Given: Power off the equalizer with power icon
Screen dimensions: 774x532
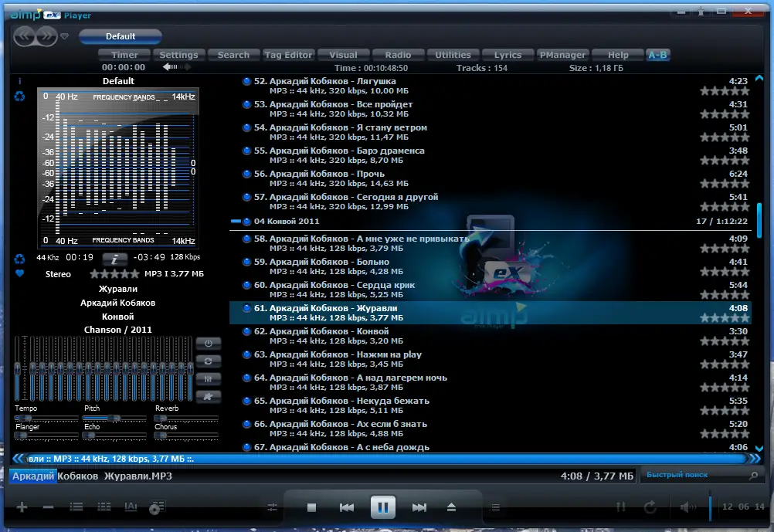Looking at the screenshot, I should pyautogui.click(x=209, y=343).
